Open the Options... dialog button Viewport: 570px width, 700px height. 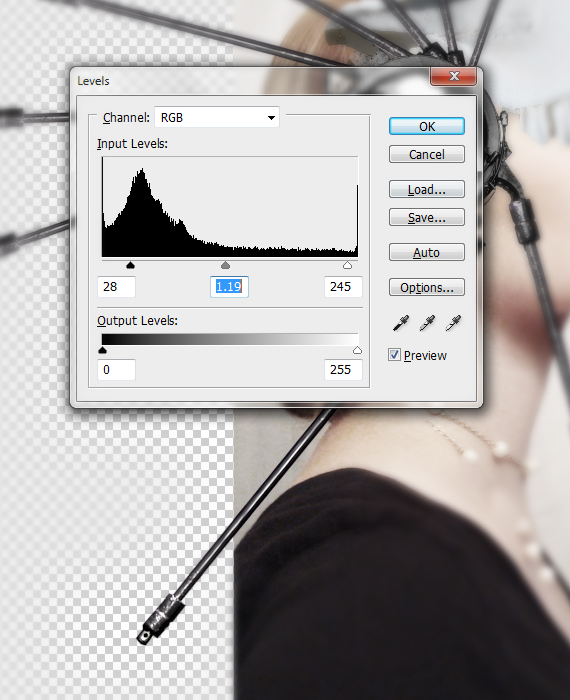pyautogui.click(x=427, y=288)
